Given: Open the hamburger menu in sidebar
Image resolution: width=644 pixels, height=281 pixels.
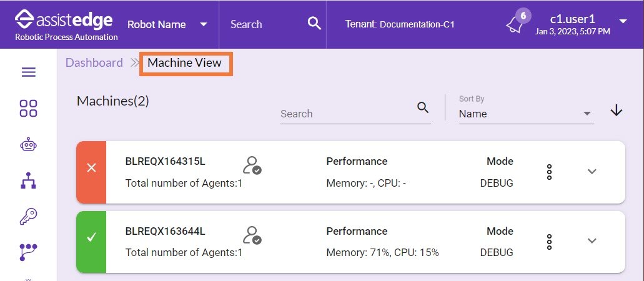Looking at the screenshot, I should coord(28,72).
